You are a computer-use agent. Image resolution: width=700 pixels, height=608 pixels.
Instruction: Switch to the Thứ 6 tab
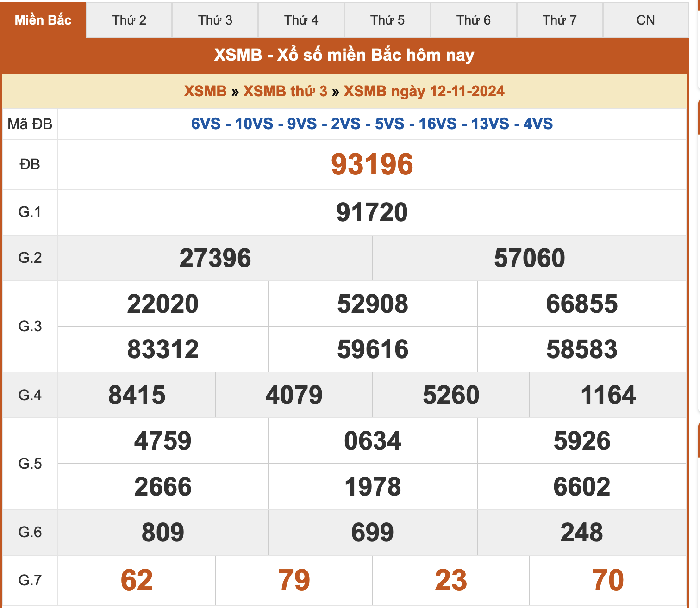(474, 20)
